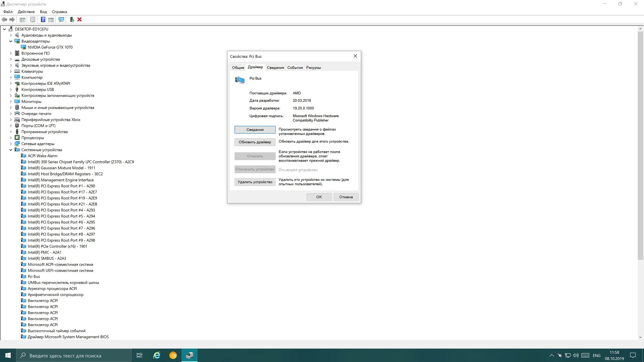Open Internet Explorer from the taskbar

click(157, 355)
